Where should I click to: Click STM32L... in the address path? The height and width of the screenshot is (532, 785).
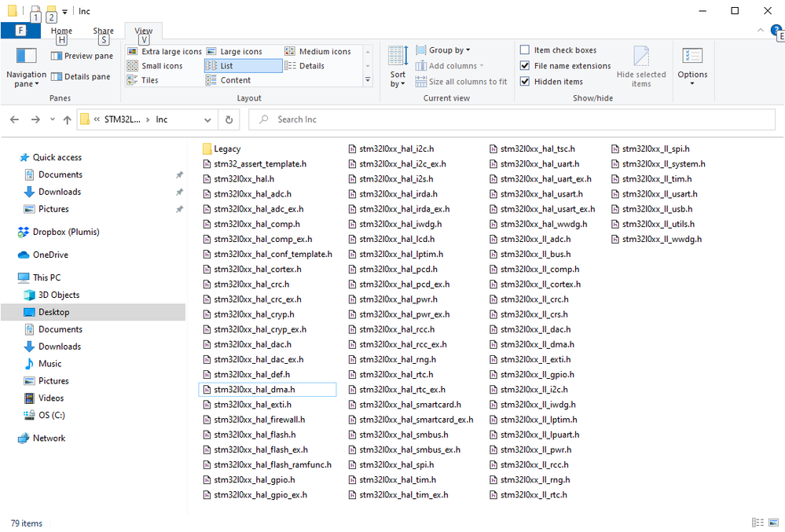pyautogui.click(x=122, y=119)
